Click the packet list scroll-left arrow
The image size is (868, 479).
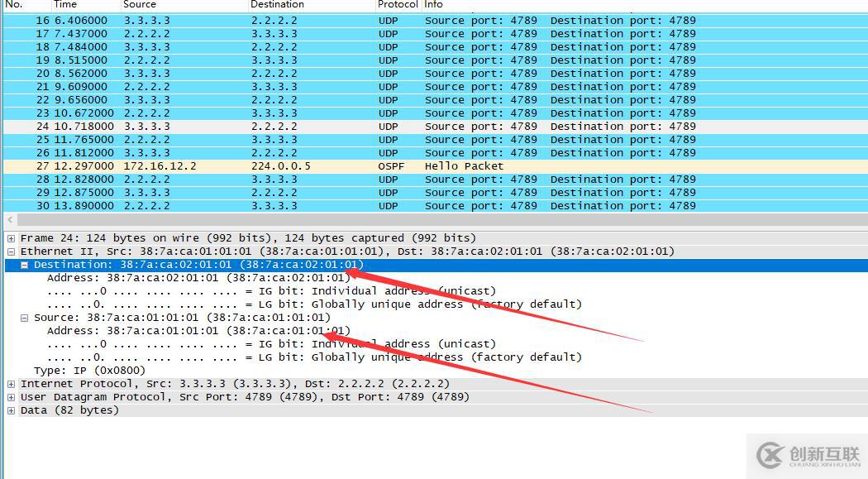click(x=10, y=220)
